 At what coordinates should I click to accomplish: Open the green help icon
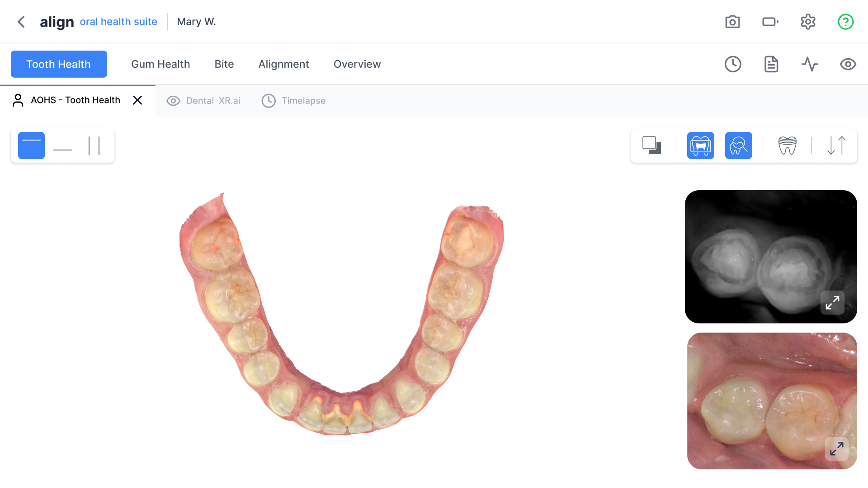(x=845, y=22)
